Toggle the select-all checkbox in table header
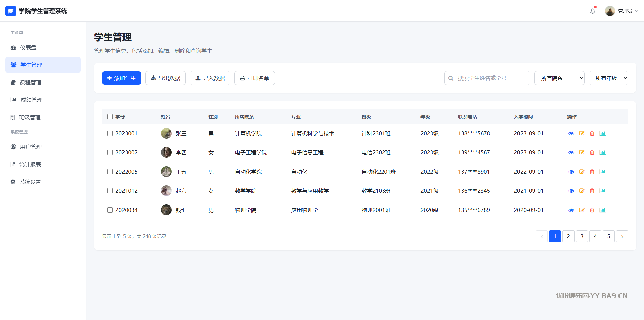The width and height of the screenshot is (644, 320). point(110,117)
